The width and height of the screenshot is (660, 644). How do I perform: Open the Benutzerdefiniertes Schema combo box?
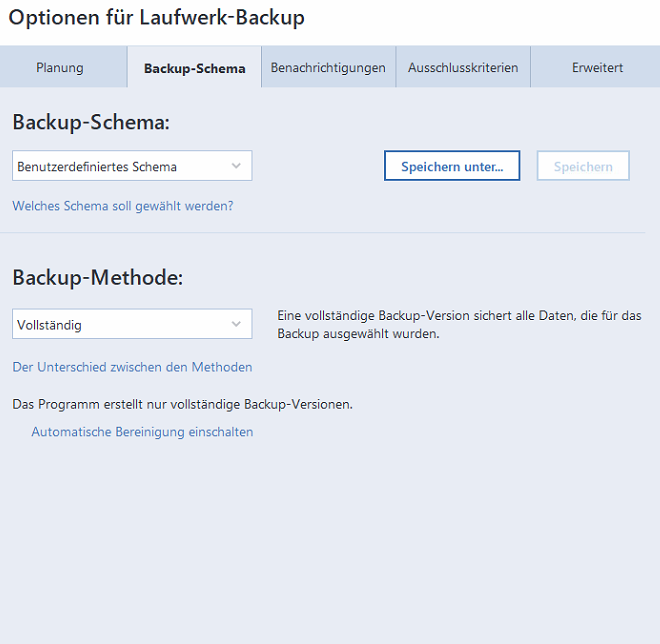coord(132,166)
